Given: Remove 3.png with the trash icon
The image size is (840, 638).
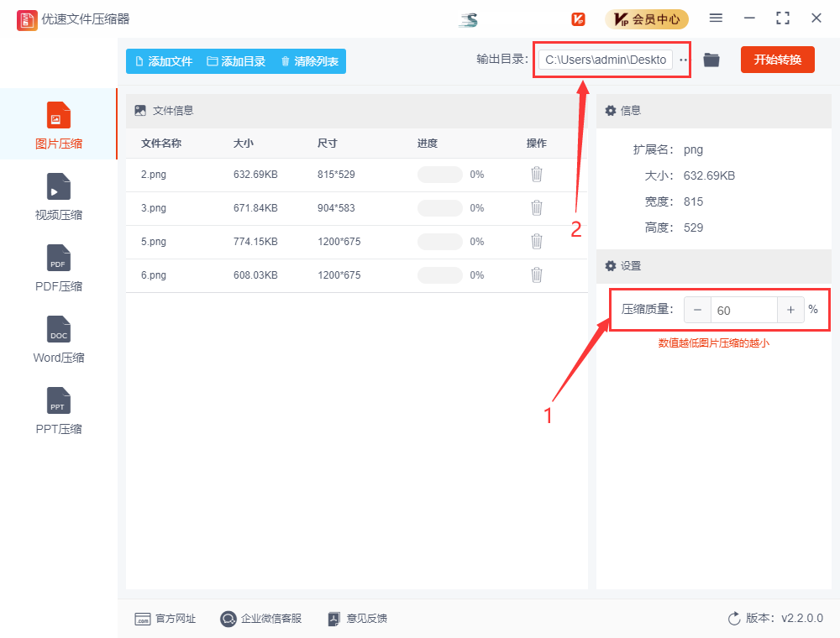Looking at the screenshot, I should pyautogui.click(x=537, y=208).
